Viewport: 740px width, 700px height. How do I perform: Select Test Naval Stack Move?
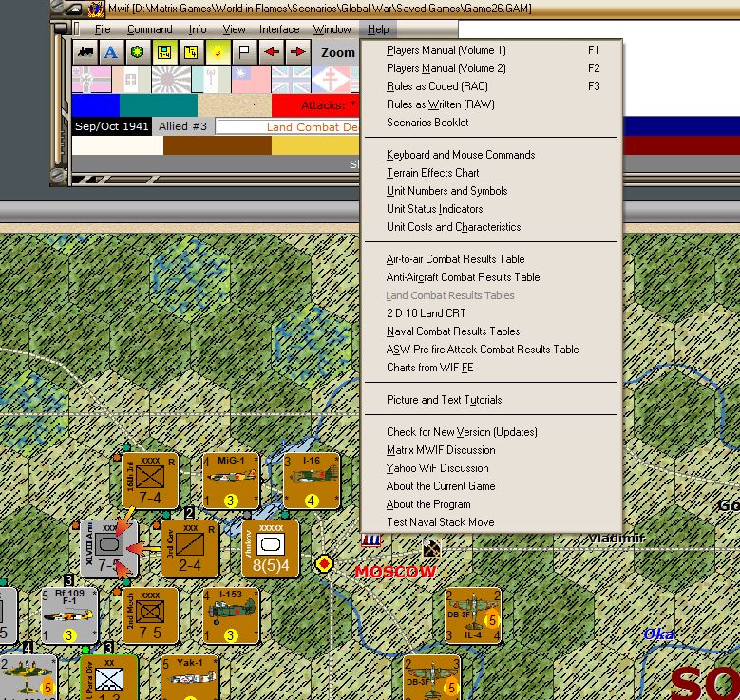(x=492, y=522)
